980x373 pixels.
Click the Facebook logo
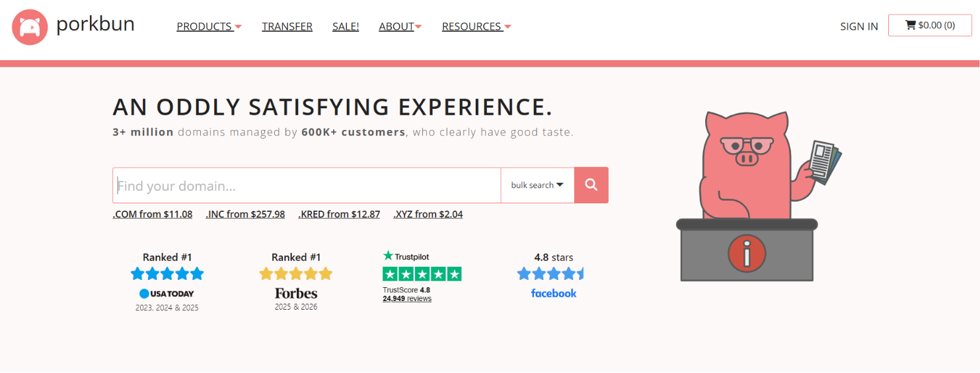554,293
